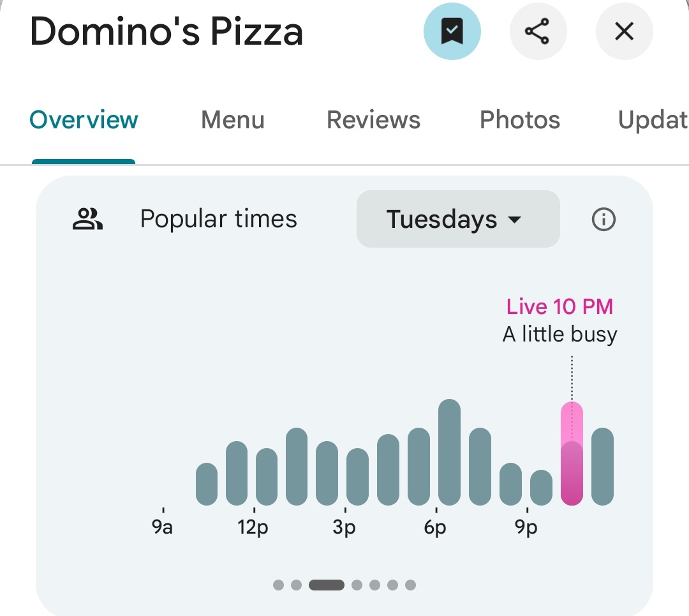Screen dimensions: 689x616
Task: Tap the tallest bar after 6p
Action: click(449, 452)
